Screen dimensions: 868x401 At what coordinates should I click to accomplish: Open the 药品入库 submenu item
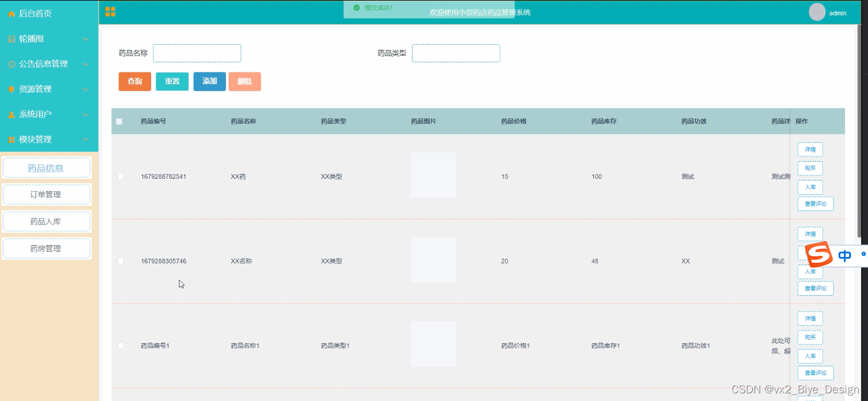click(46, 222)
